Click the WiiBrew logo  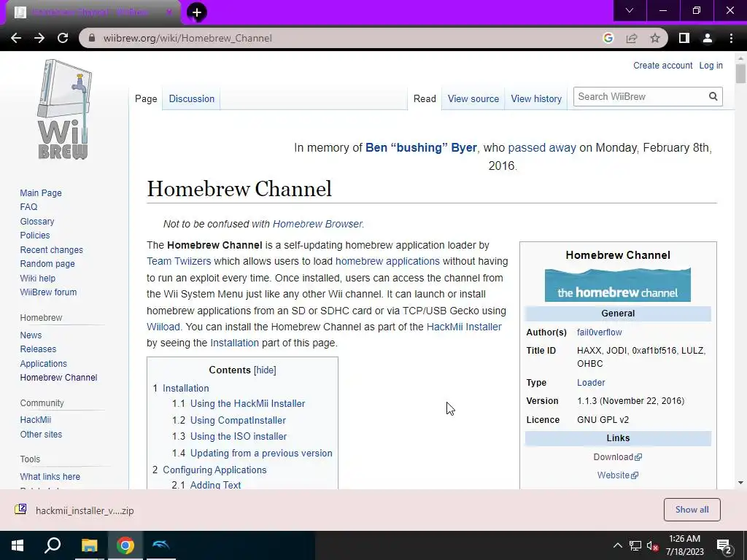[64, 109]
